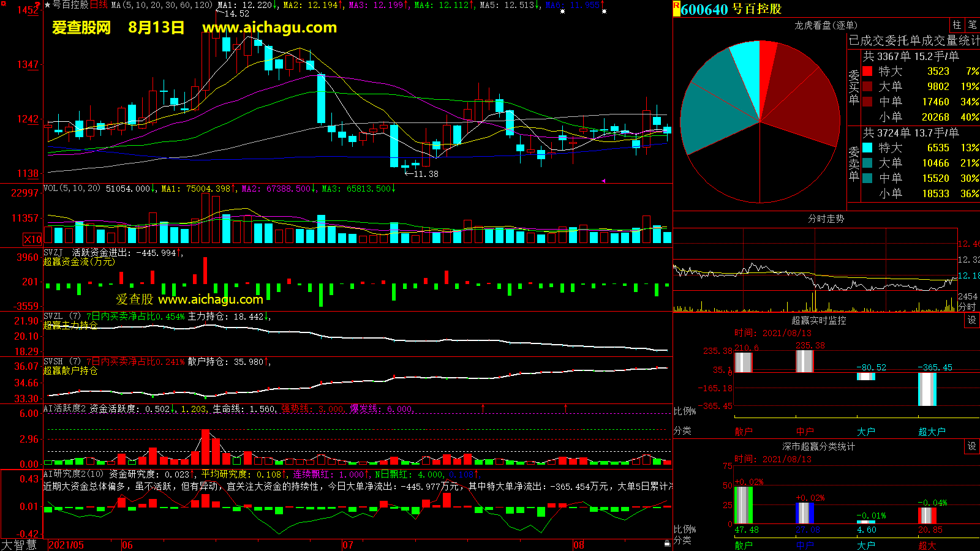This screenshot has width=980, height=551.
Task: Click 共 3367单 15.2手/单 buy summary
Action: 911,56
